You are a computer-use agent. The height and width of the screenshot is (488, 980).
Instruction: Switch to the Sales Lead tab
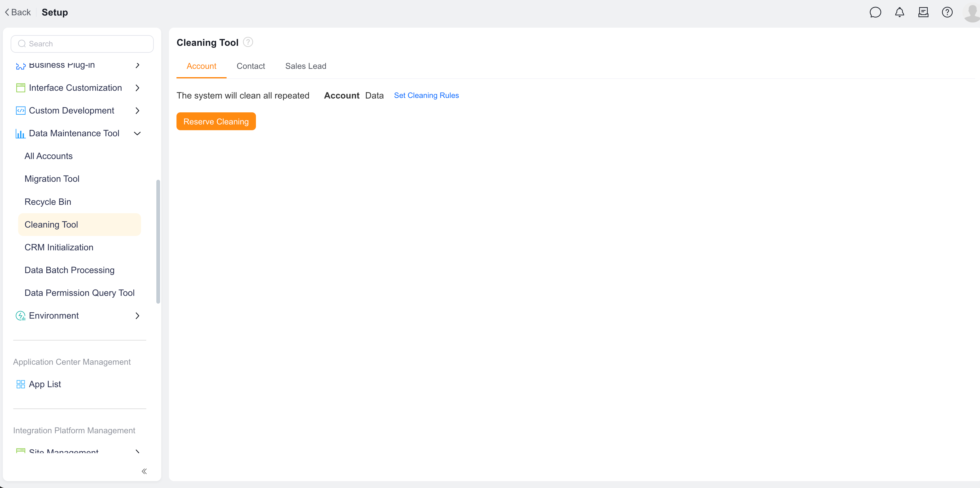(305, 66)
